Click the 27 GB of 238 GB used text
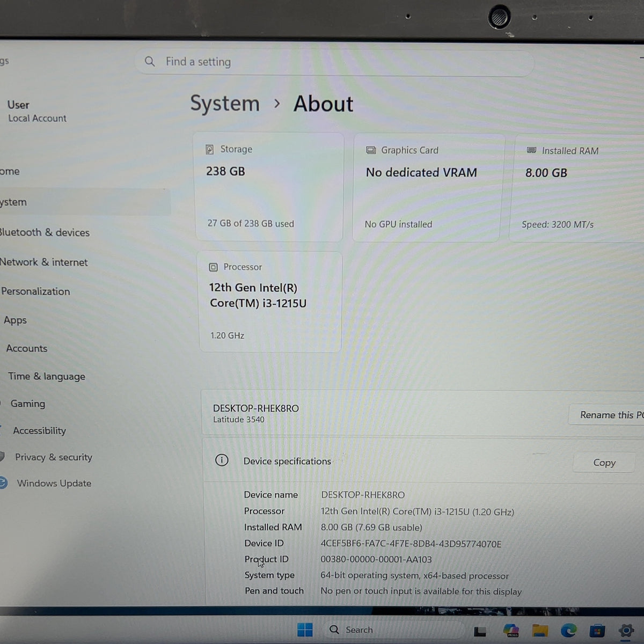 click(251, 223)
